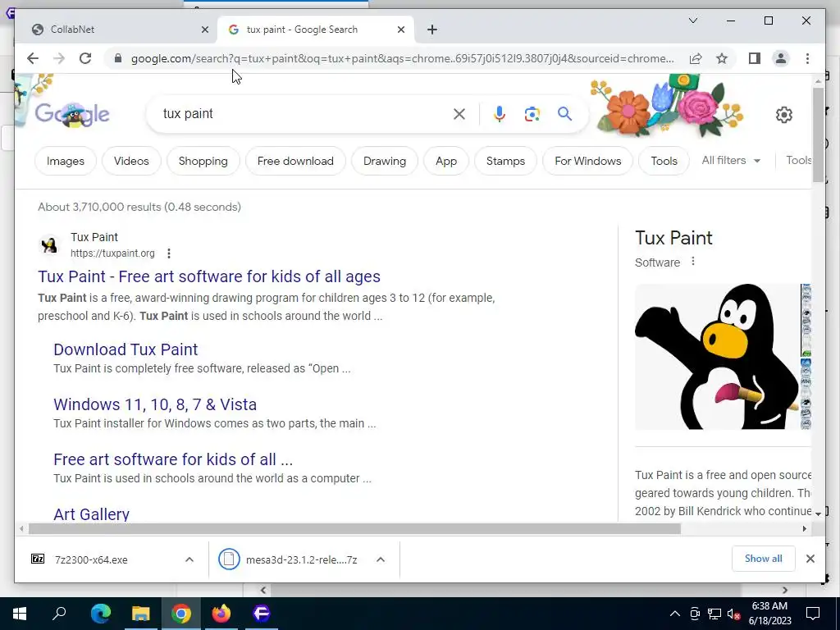840x630 pixels.
Task: View site information via the padlock icon
Action: [118, 58]
